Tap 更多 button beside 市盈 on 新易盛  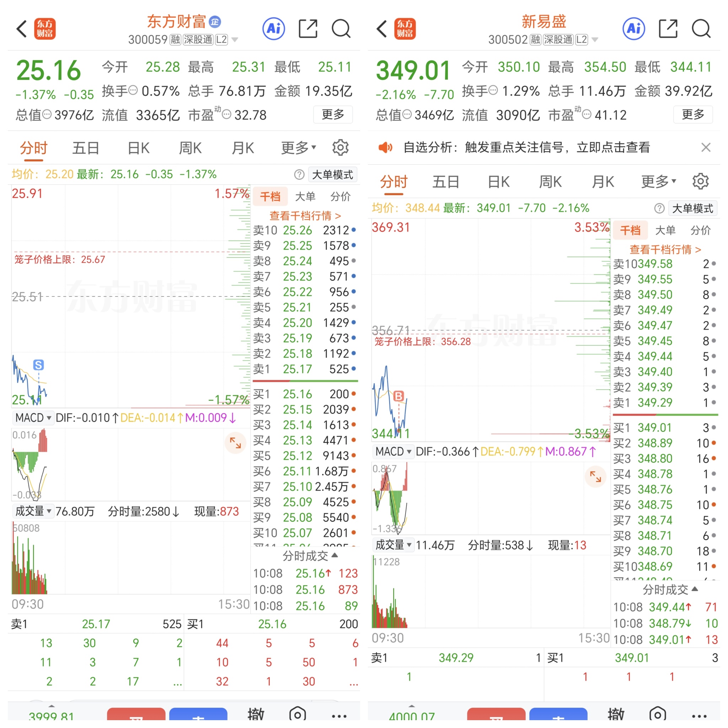[x=692, y=114]
